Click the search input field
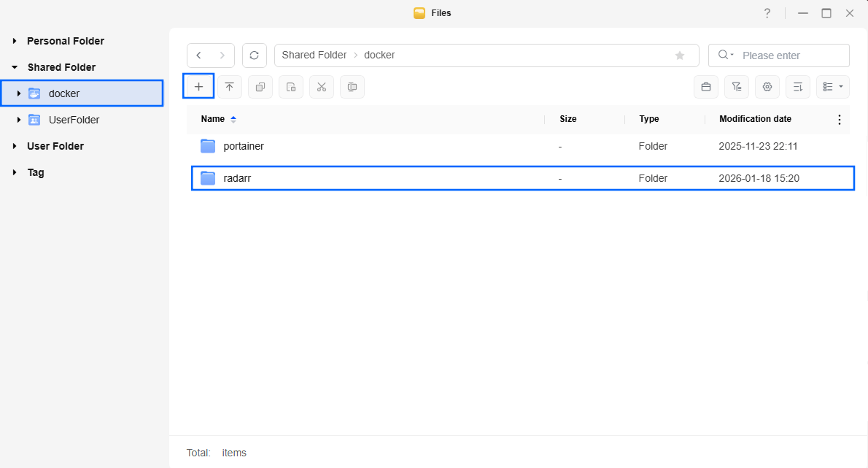This screenshot has width=868, height=468. 791,55
